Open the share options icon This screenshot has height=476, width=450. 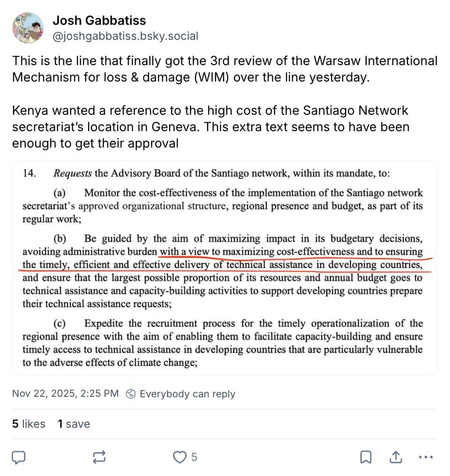point(395,456)
